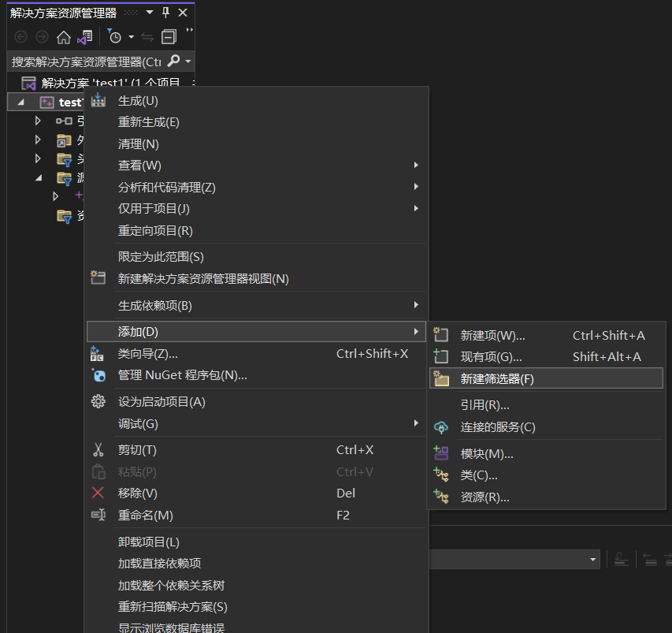Click the cloud icon next to 连接的服务(C)

[442, 425]
